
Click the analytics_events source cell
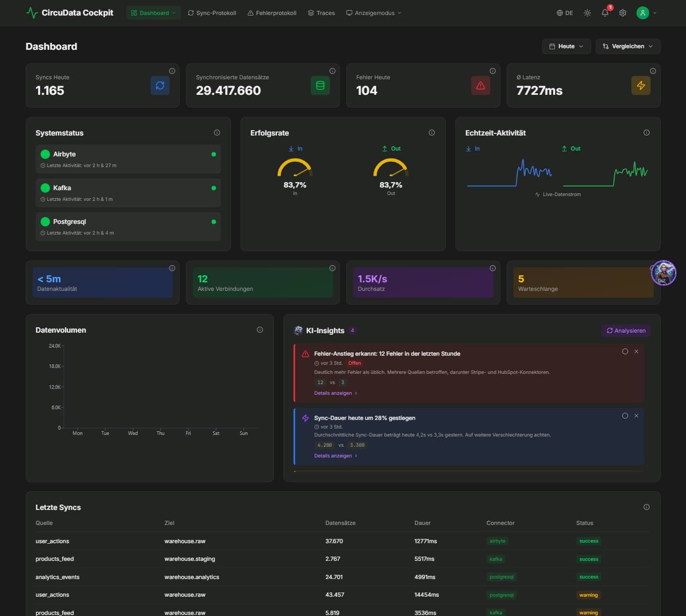[x=57, y=577]
